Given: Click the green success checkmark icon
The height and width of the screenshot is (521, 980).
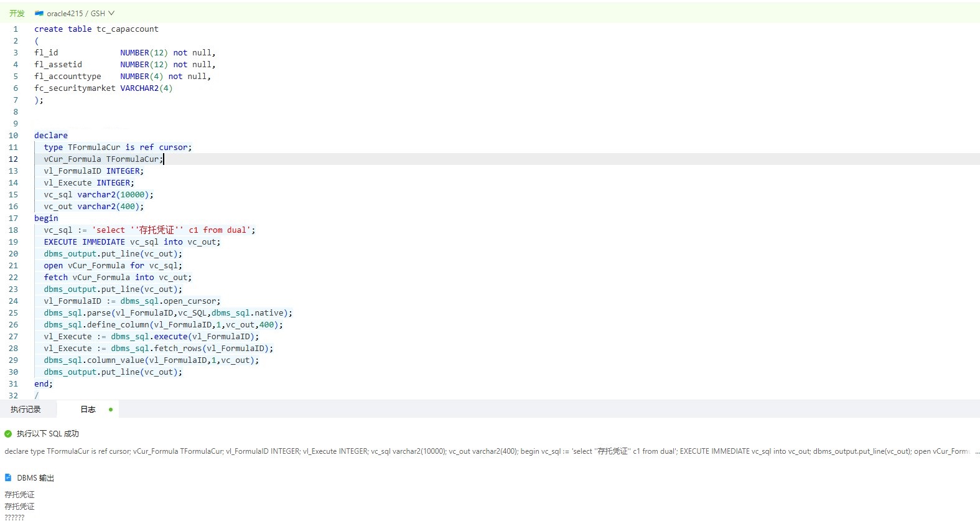Looking at the screenshot, I should pyautogui.click(x=8, y=434).
